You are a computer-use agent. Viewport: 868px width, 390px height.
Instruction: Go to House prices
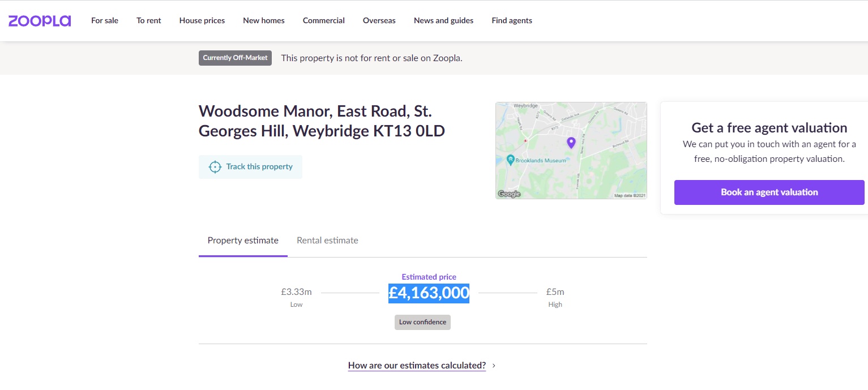click(202, 20)
